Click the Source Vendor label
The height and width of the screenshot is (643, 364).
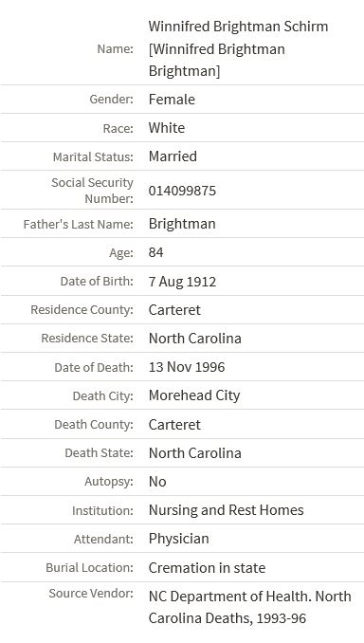click(x=91, y=594)
